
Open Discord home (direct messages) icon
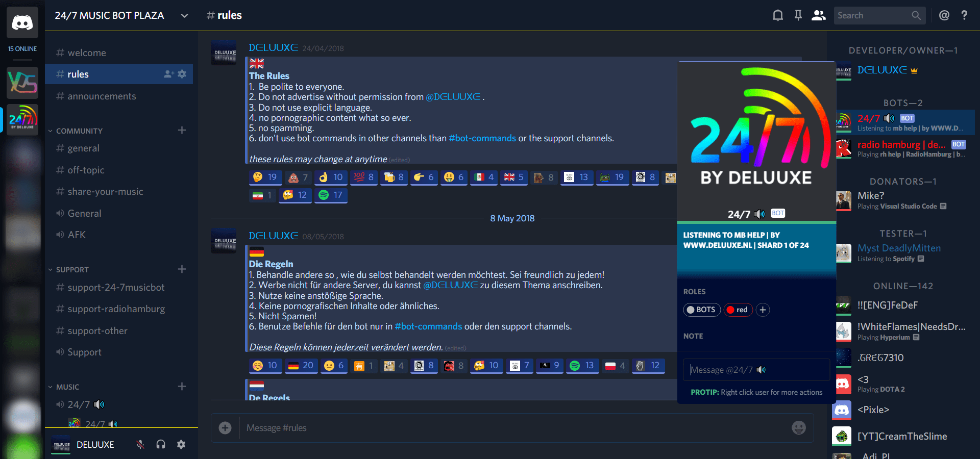(x=22, y=22)
